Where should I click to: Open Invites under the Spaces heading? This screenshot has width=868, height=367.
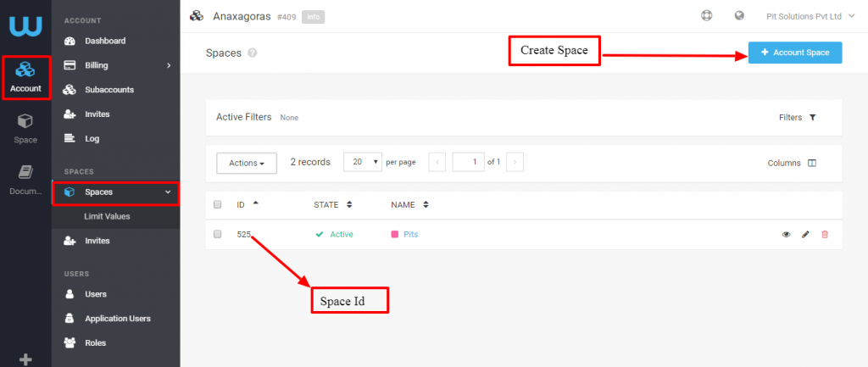(97, 241)
